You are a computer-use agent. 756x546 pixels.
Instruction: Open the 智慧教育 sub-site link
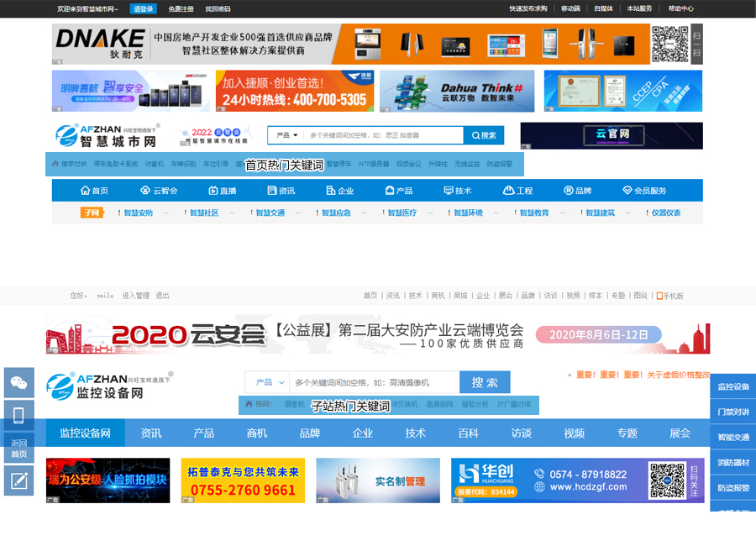pyautogui.click(x=534, y=213)
